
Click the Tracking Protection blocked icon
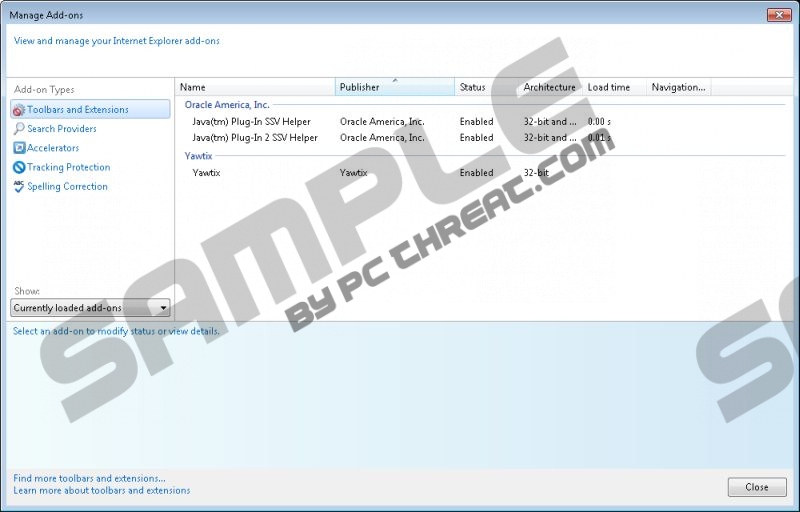[18, 167]
